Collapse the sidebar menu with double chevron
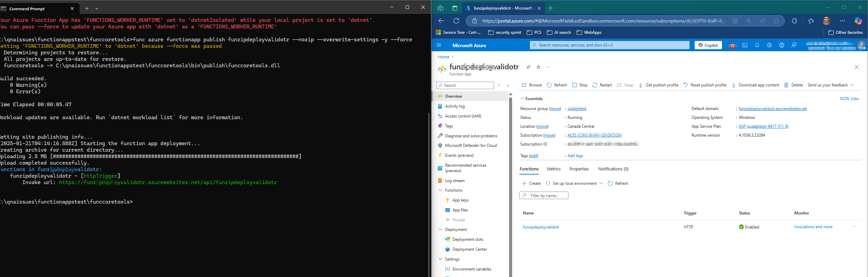This screenshot has height=277, width=868. click(508, 85)
